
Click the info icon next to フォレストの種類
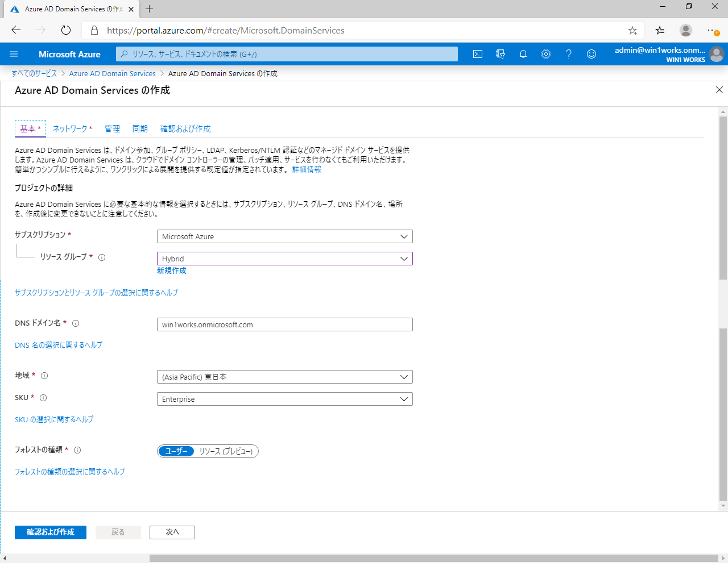(77, 450)
